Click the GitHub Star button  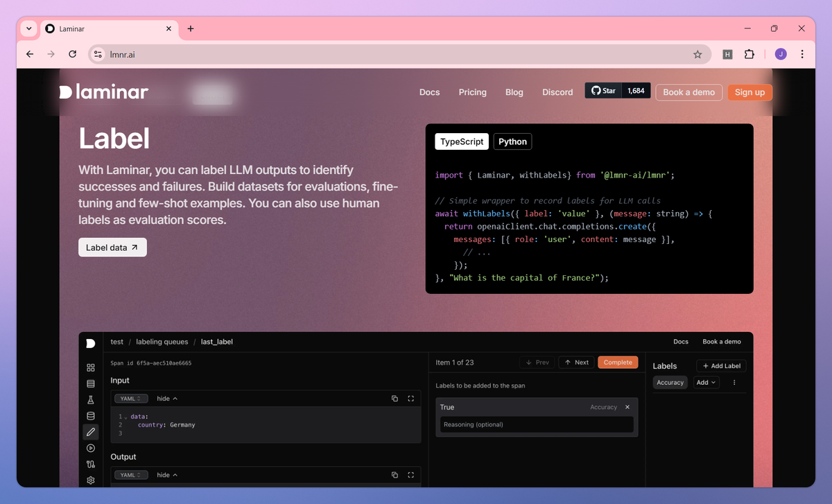coord(603,91)
